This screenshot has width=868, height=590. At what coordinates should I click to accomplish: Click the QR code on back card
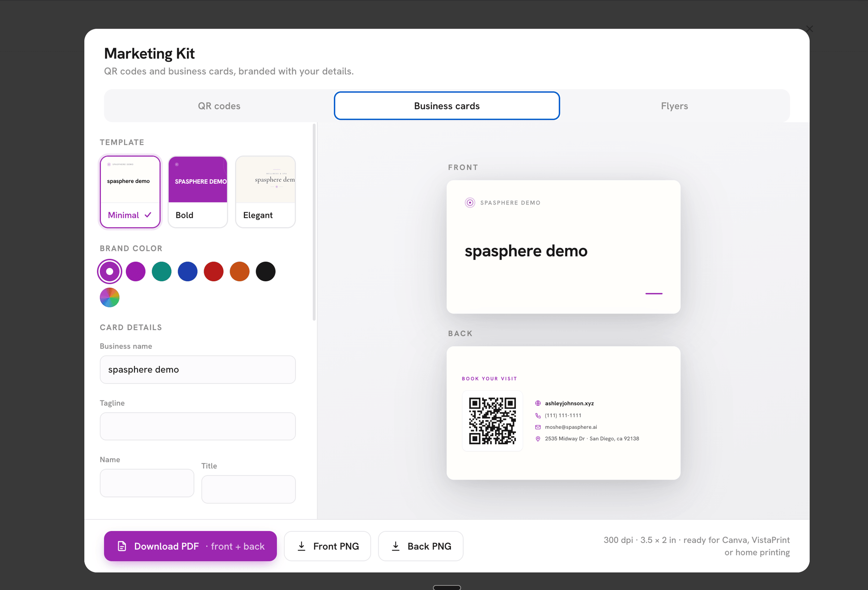[492, 421]
